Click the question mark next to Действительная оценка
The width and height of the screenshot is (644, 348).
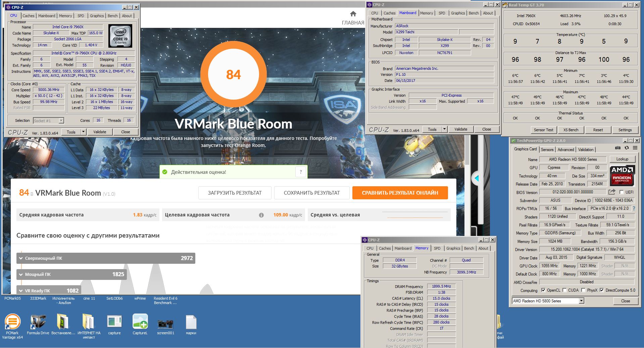pos(301,172)
